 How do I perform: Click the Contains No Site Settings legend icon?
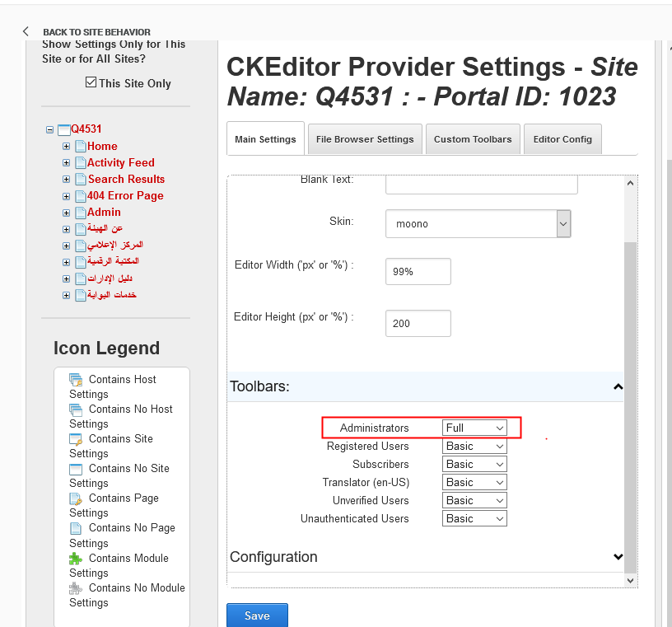[x=76, y=469]
